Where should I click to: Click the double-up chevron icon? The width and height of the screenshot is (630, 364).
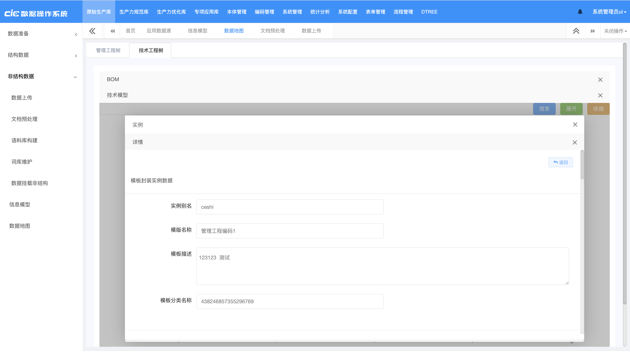tap(576, 31)
